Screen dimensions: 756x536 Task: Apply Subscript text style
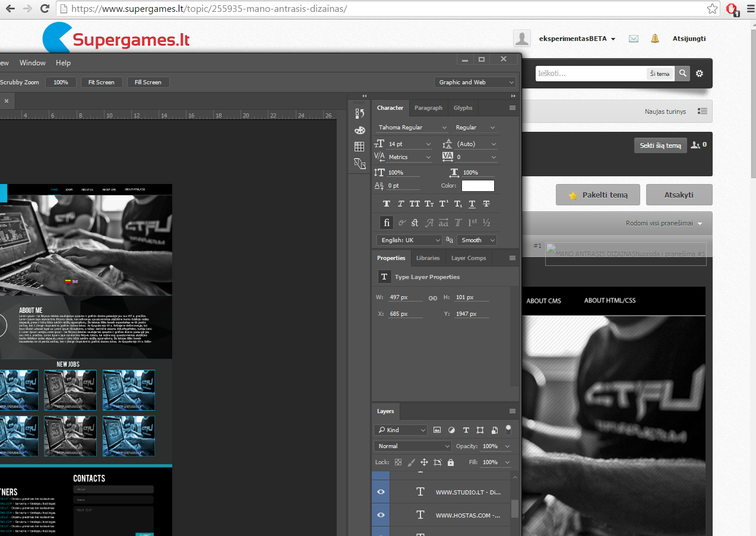click(458, 204)
